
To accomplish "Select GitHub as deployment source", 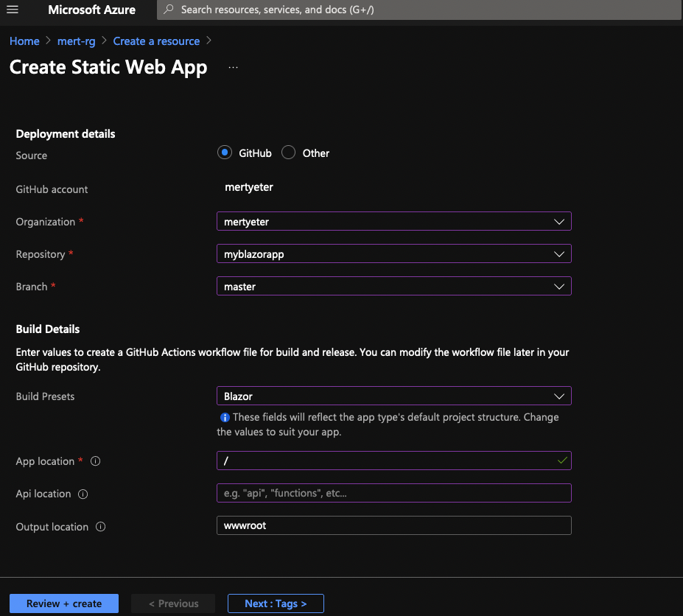I will tap(225, 153).
